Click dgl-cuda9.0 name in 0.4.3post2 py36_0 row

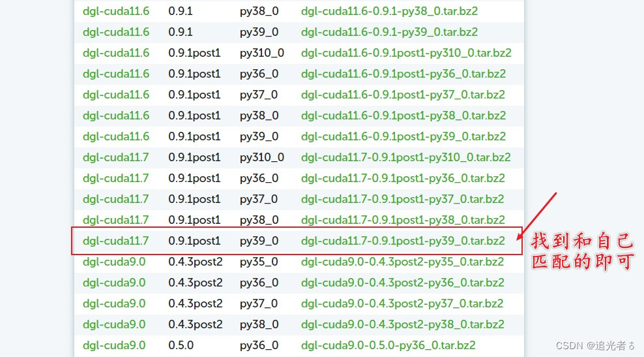[114, 283]
